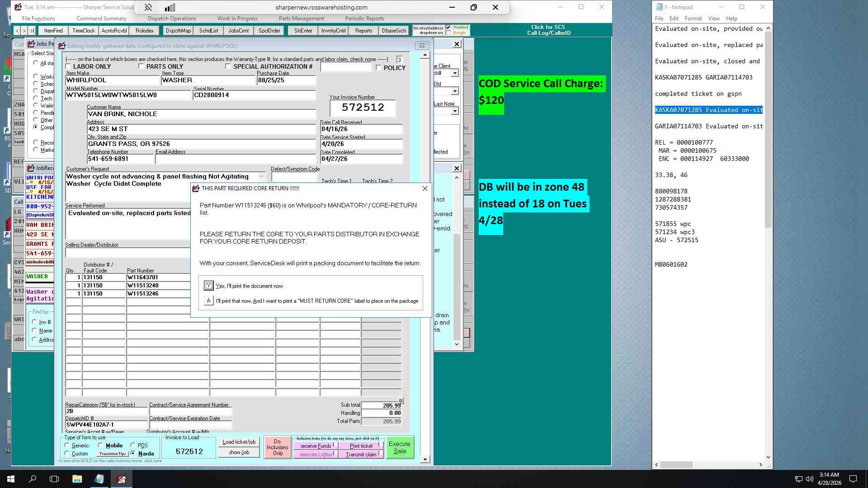Click the Y print document now button
The image size is (868, 488).
coord(208,286)
